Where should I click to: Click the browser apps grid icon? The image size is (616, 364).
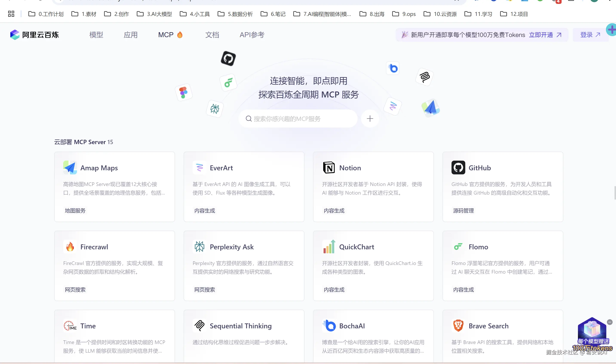click(11, 14)
